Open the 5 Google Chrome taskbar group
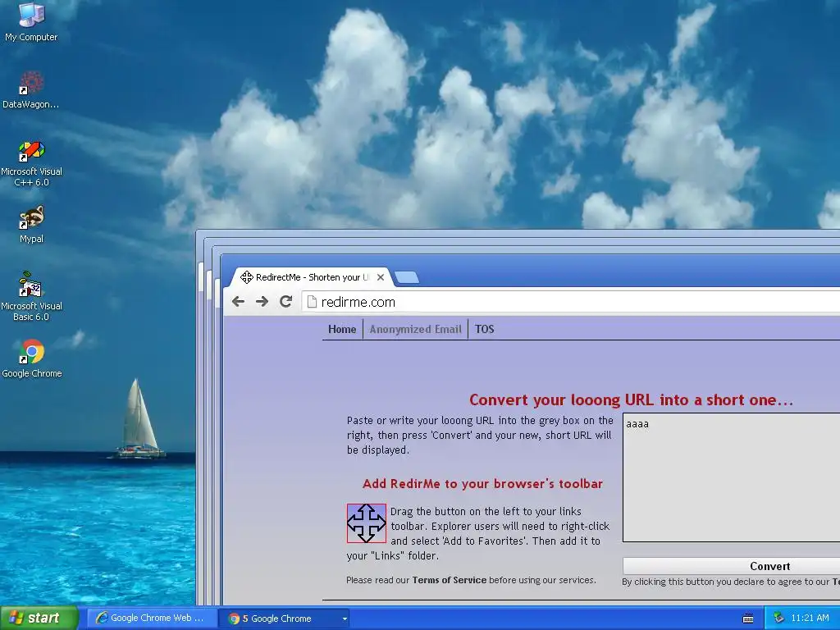 pos(284,619)
